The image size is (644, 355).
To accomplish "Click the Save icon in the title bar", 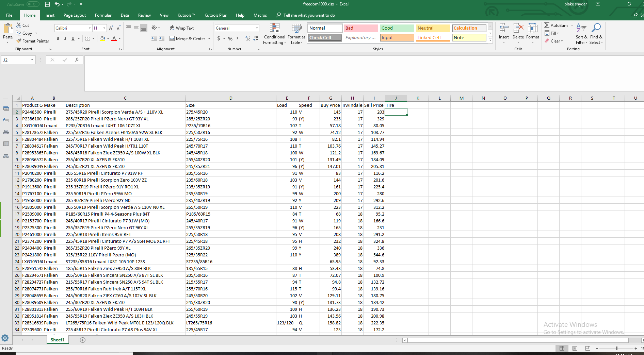I will click(47, 4).
